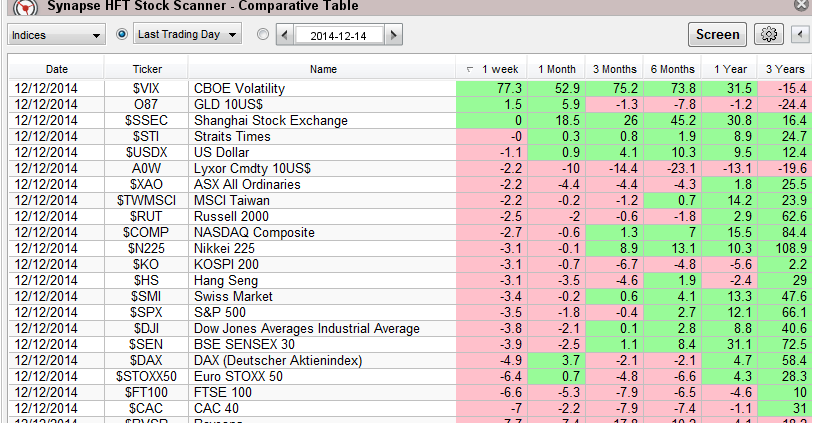
Task: Click CBOE Volatility 1 week value 77.3
Action: coord(490,88)
